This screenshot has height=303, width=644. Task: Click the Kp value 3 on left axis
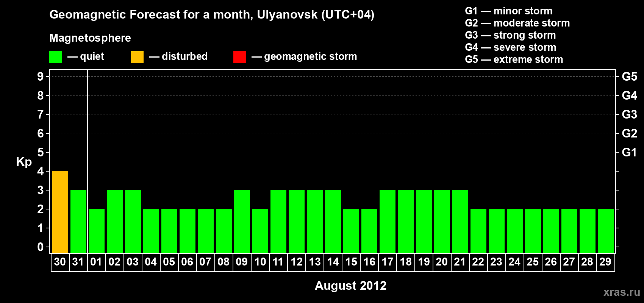[x=41, y=190]
